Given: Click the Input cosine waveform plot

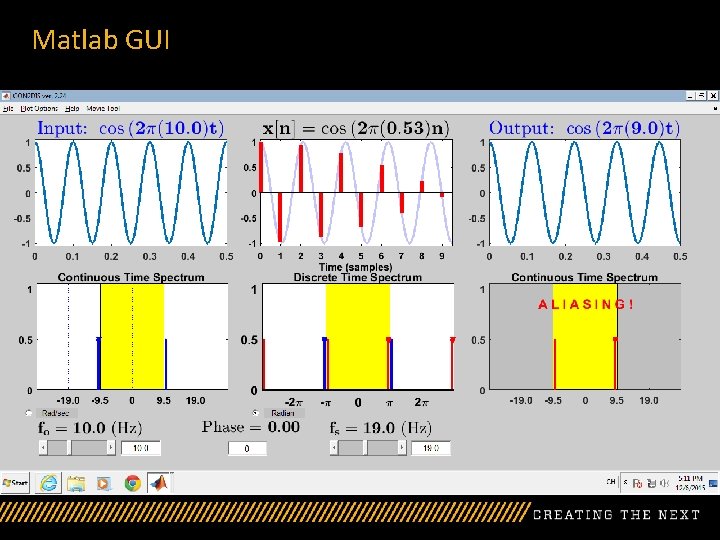Looking at the screenshot, I should [131, 193].
